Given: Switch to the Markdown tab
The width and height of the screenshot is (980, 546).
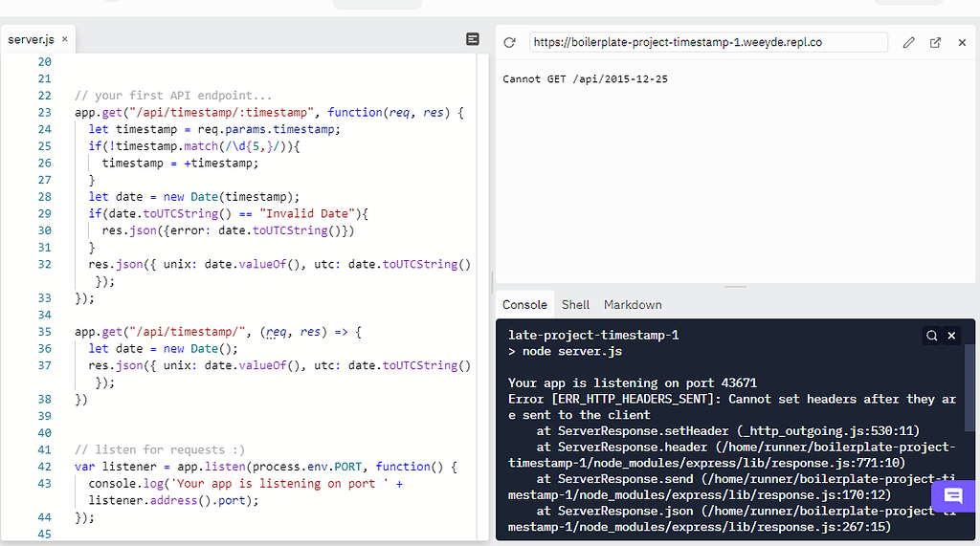Looking at the screenshot, I should 633,305.
